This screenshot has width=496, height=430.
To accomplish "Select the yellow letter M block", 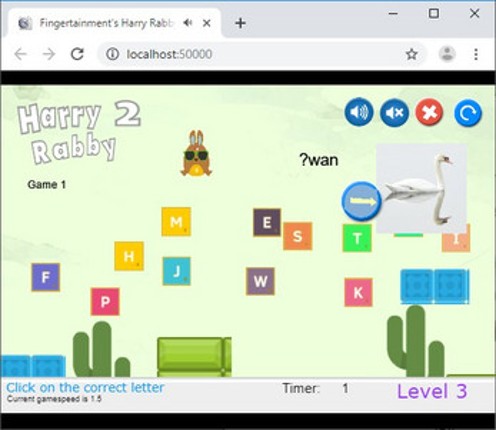I will point(176,221).
